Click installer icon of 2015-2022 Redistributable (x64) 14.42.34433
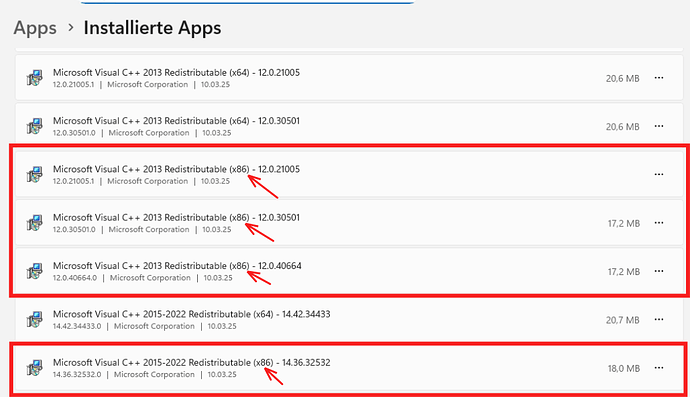Viewport: 690px width, 397px height. click(x=35, y=320)
